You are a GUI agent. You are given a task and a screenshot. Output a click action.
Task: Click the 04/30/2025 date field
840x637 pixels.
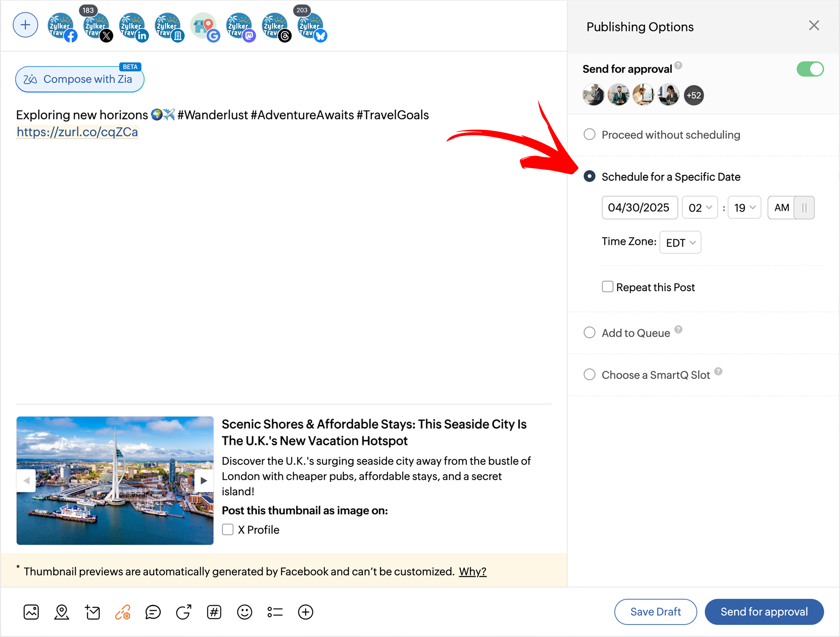click(x=639, y=208)
